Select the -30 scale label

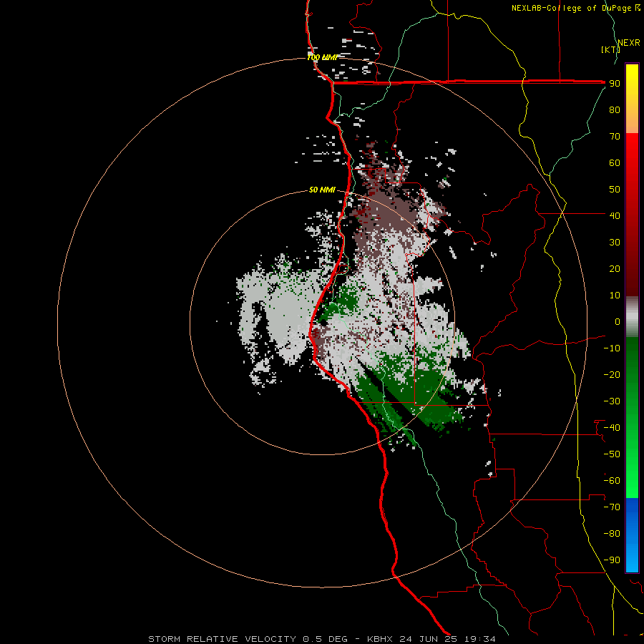(612, 401)
